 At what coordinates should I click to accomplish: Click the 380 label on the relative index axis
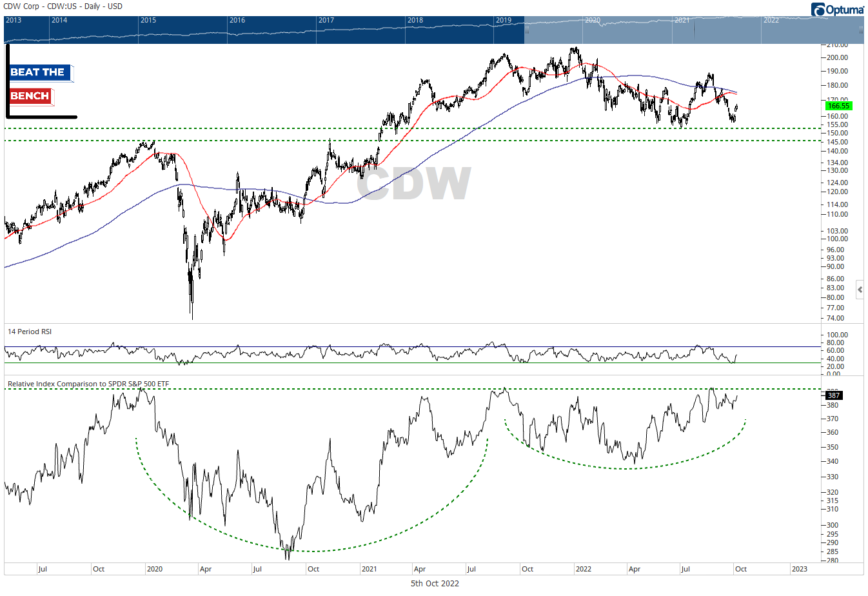pos(833,405)
